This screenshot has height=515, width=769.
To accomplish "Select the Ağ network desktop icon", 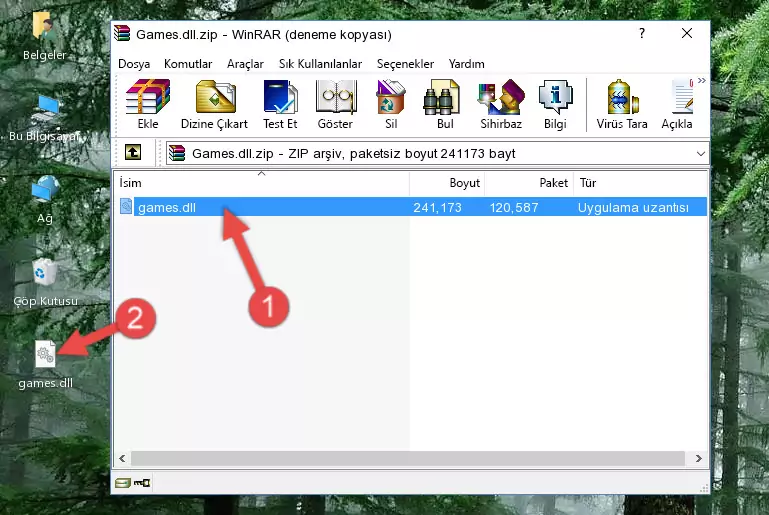I will pyautogui.click(x=45, y=200).
